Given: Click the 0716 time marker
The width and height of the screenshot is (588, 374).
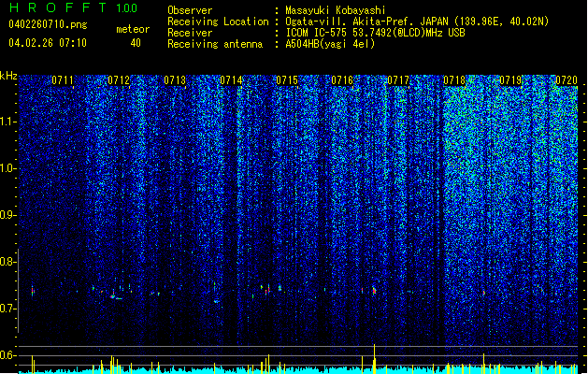Looking at the screenshot, I should [342, 80].
